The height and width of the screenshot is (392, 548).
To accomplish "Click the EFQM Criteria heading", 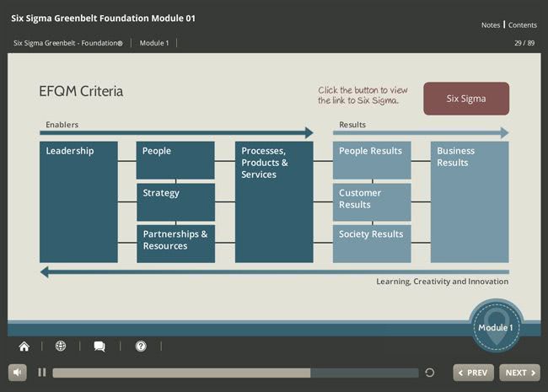I will [x=81, y=92].
